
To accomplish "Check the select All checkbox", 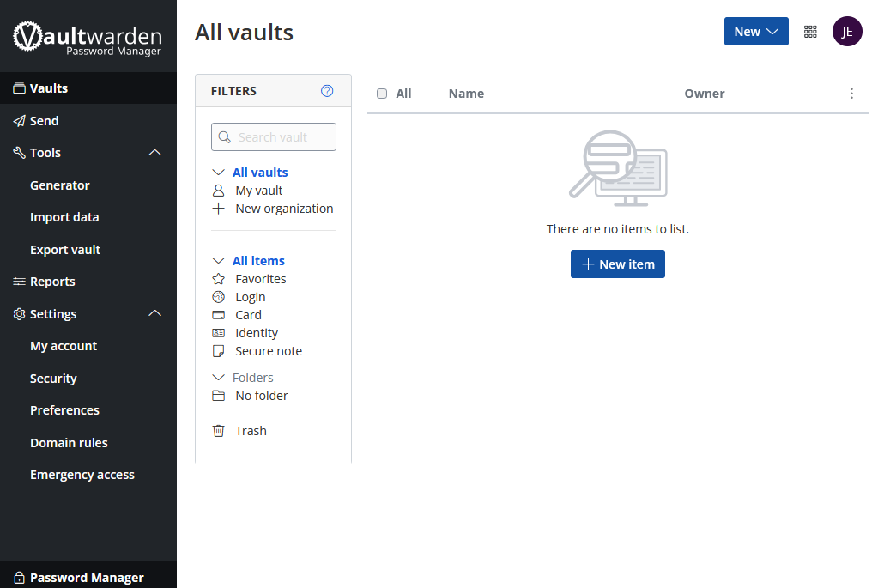I will 382,94.
